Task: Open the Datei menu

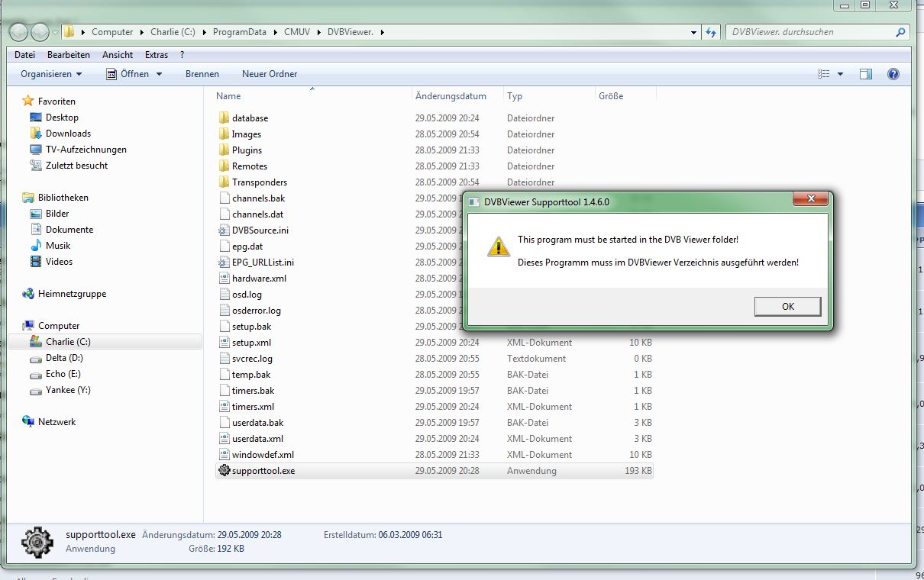Action: tap(25, 55)
